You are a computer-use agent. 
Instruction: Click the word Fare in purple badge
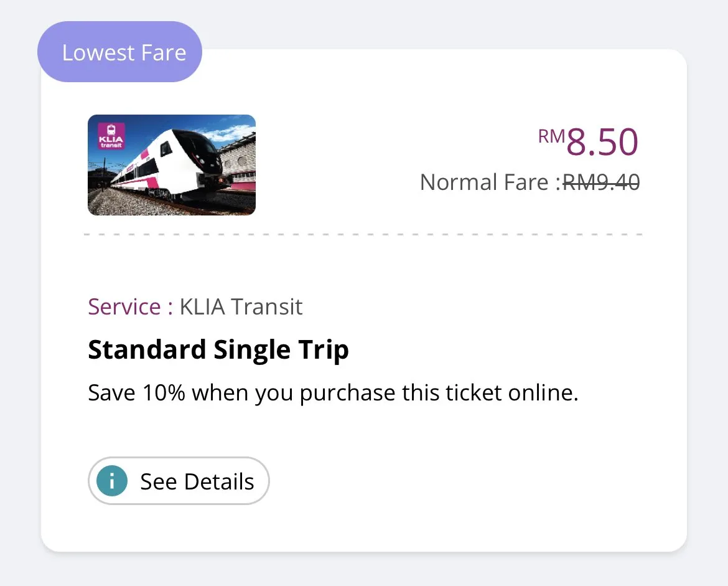tap(162, 53)
